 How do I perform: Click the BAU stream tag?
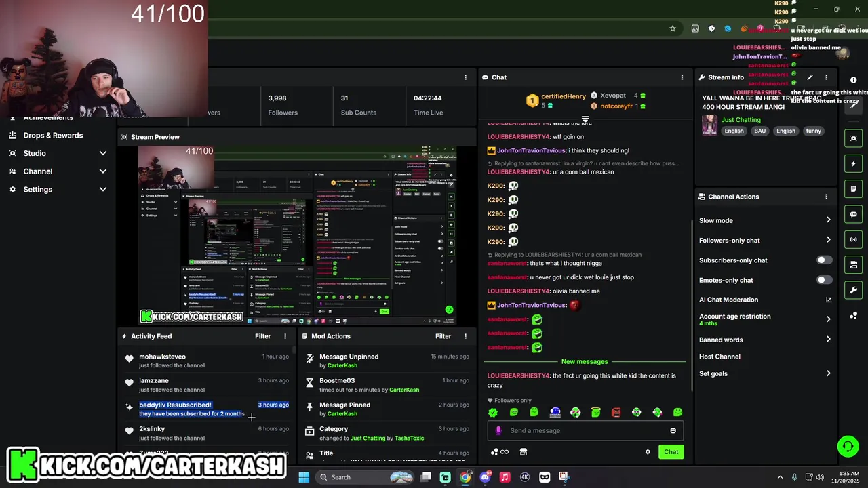point(759,131)
